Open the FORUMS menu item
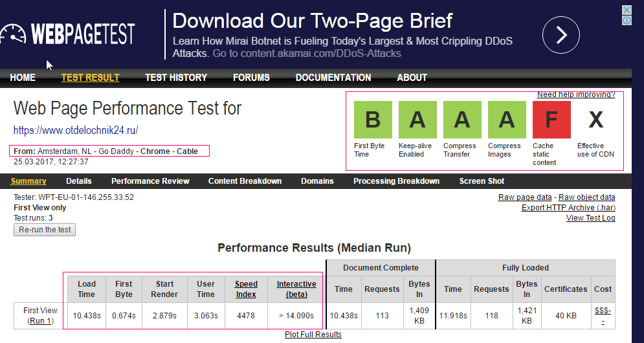Image resolution: width=644 pixels, height=343 pixels. click(x=251, y=78)
